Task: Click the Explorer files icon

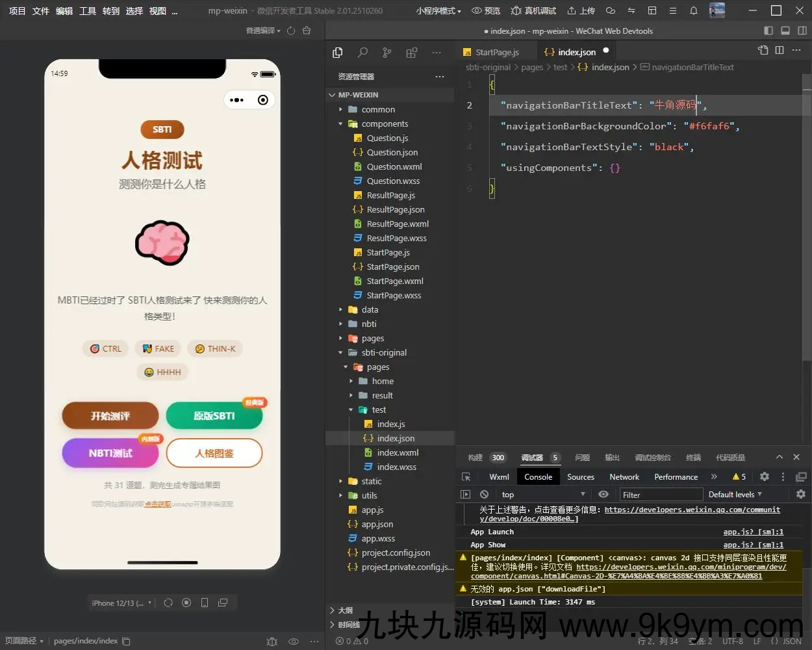Action: tap(338, 53)
